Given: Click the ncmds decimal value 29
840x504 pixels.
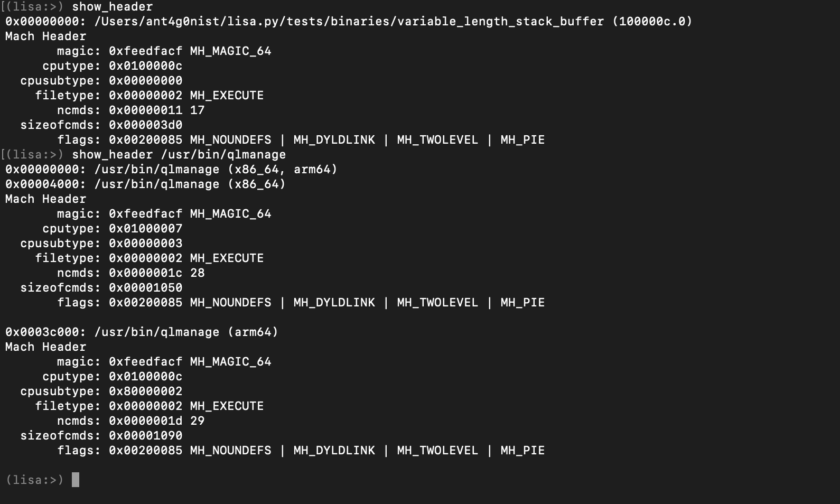Looking at the screenshot, I should click(197, 421).
